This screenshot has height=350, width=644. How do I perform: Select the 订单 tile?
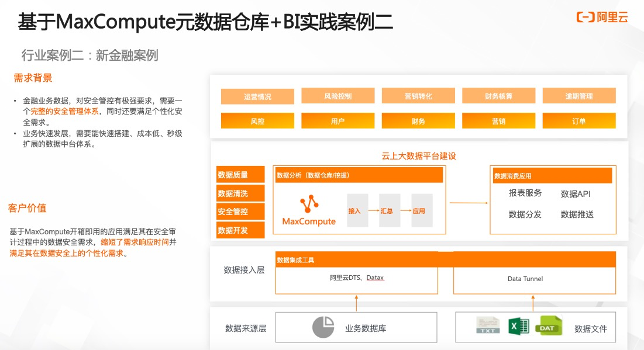pyautogui.click(x=579, y=121)
